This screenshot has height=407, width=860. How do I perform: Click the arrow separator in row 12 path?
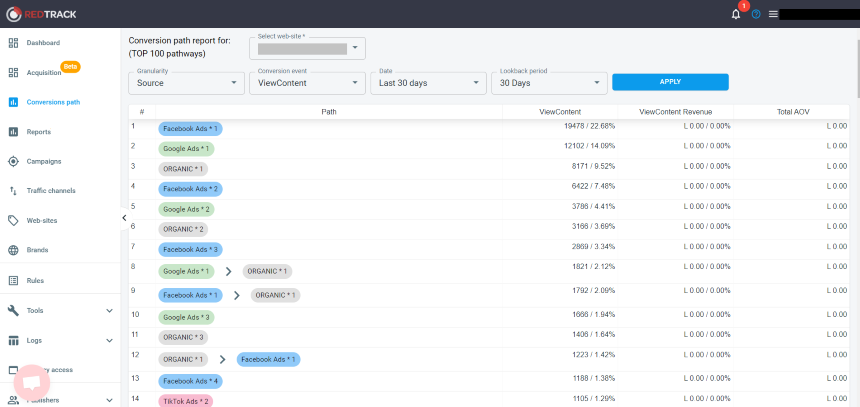pos(223,360)
